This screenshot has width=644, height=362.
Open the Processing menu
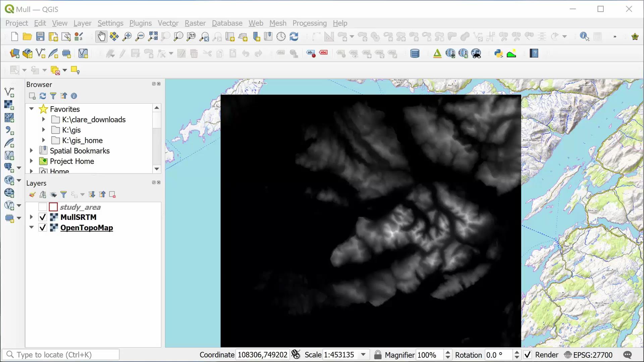pyautogui.click(x=310, y=23)
